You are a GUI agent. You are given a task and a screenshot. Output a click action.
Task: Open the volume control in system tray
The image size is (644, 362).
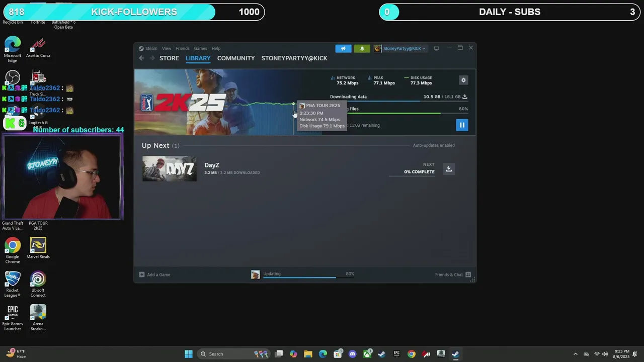[x=605, y=354]
